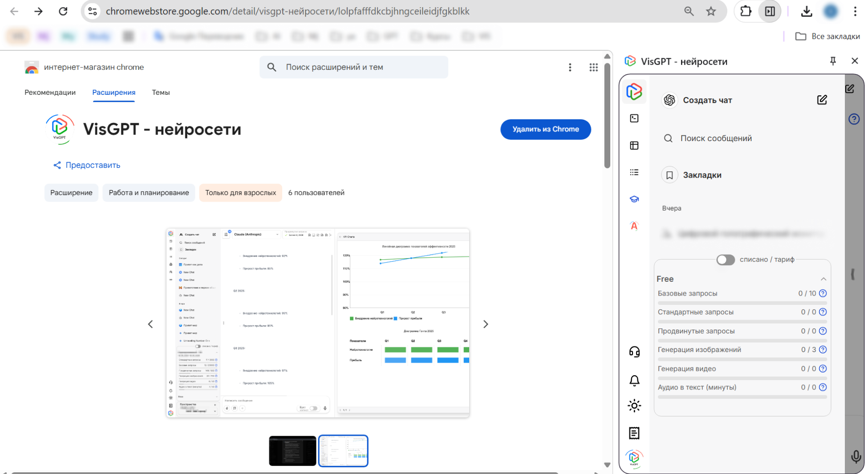Click edit icon at panel's right edge
This screenshot has width=868, height=474.
click(x=850, y=89)
